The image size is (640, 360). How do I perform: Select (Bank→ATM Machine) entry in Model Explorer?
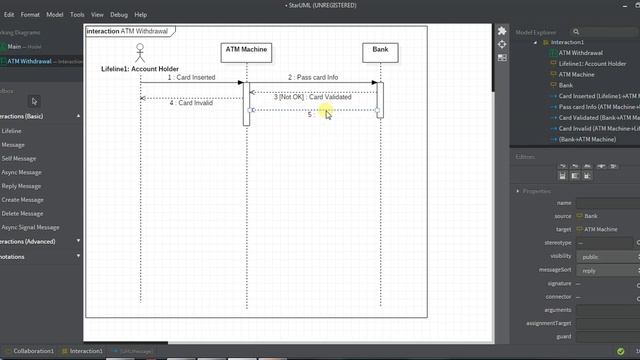coord(587,139)
